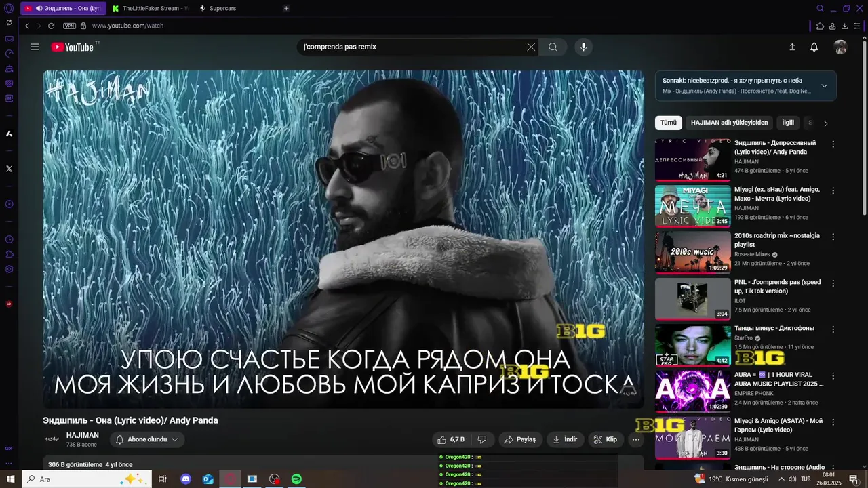Open AURA 1 hour playlist thumbnail
The width and height of the screenshot is (868, 488).
pos(692,391)
